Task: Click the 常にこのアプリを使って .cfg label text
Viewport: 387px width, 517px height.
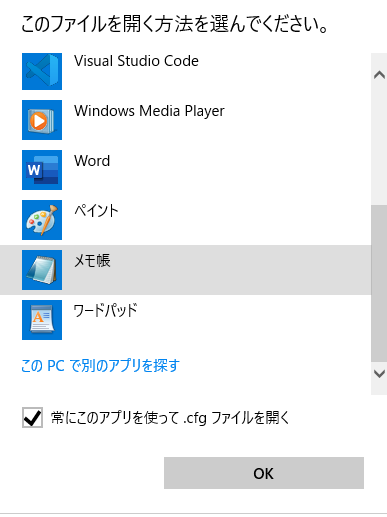Action: (170, 418)
